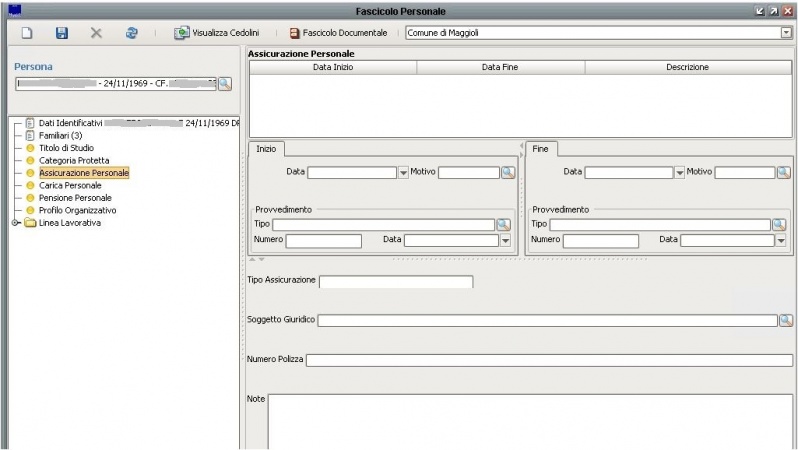The height and width of the screenshot is (450, 798).
Task: Open lookup for Fine Motivo field
Action: [x=784, y=172]
